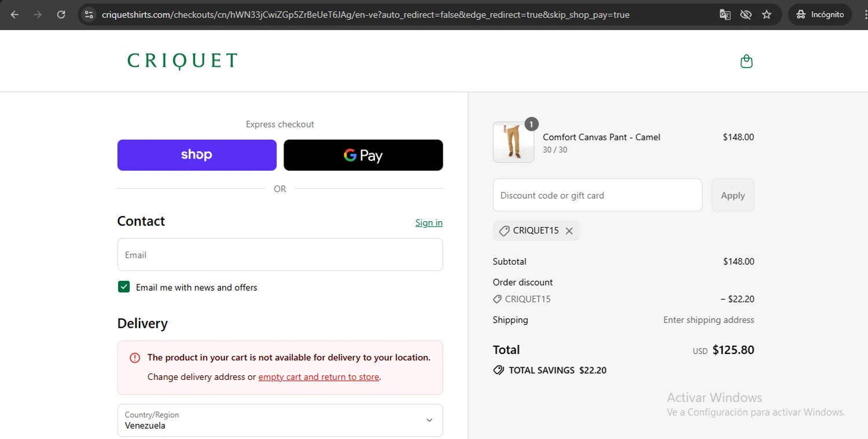Click the Express checkout label
This screenshot has height=439, width=868.
[280, 124]
